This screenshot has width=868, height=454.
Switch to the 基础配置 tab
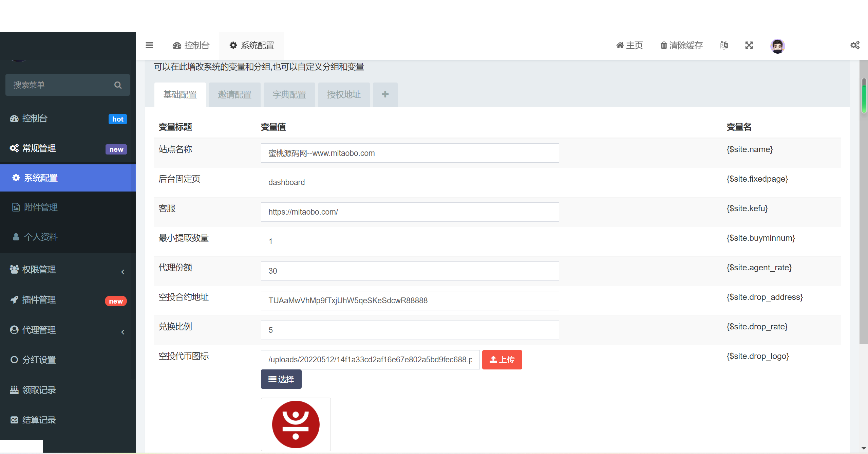point(180,94)
